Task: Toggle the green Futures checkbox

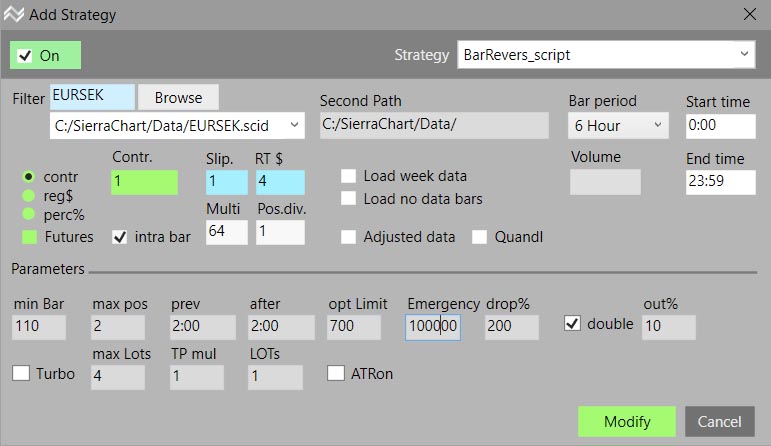Action: [x=30, y=237]
